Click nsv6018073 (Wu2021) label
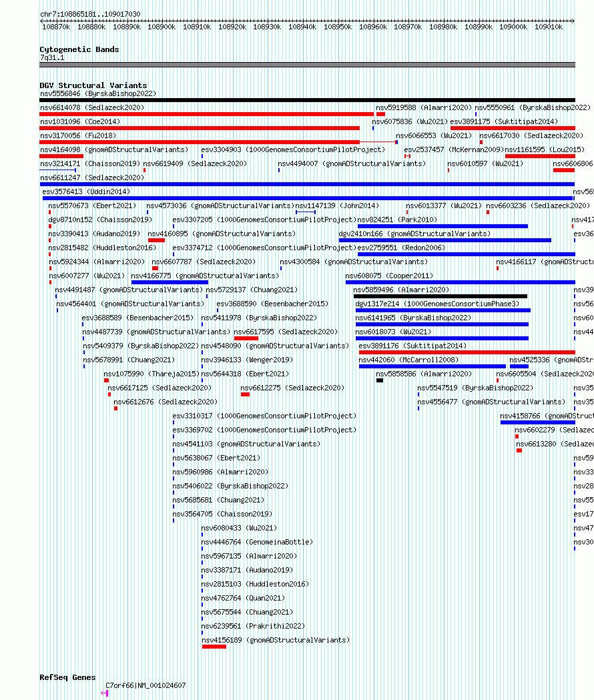 393,332
